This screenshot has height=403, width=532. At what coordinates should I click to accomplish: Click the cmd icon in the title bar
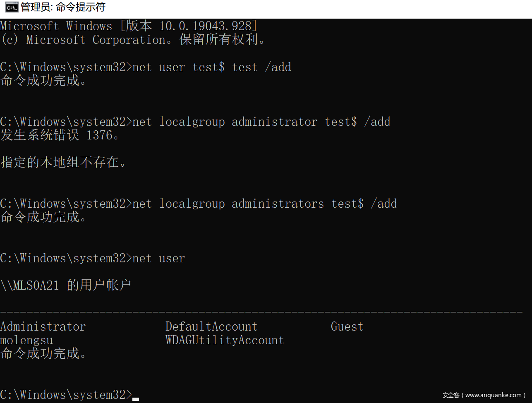pyautogui.click(x=11, y=7)
